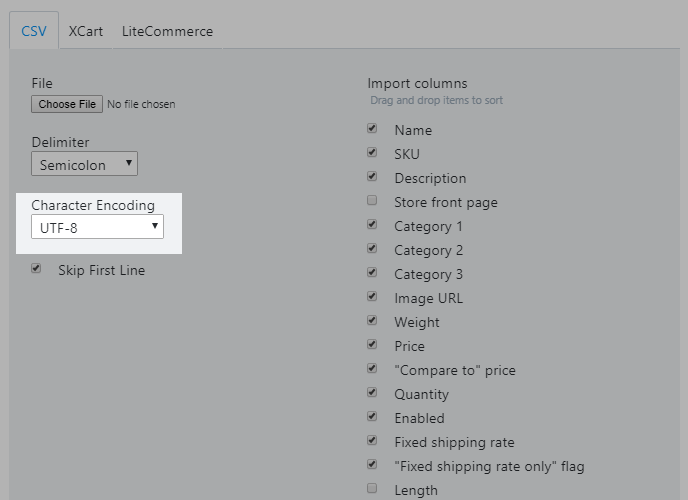Viewport: 688px width, 500px height.
Task: Toggle the Description column checkbox
Action: pyautogui.click(x=373, y=177)
